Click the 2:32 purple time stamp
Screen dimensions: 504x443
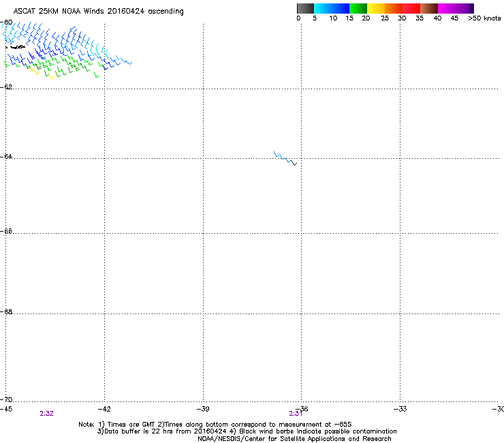pyautogui.click(x=46, y=414)
